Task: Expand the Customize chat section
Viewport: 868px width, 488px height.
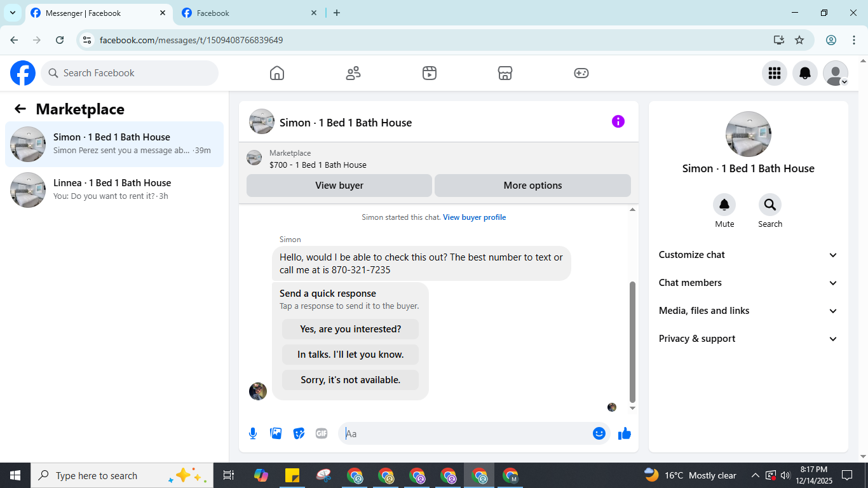Action: pyautogui.click(x=749, y=255)
